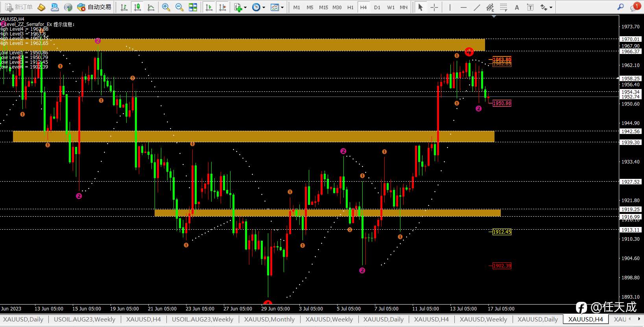Switch chart to line chart mode
This screenshot has width=644, height=327.
(x=151, y=7)
